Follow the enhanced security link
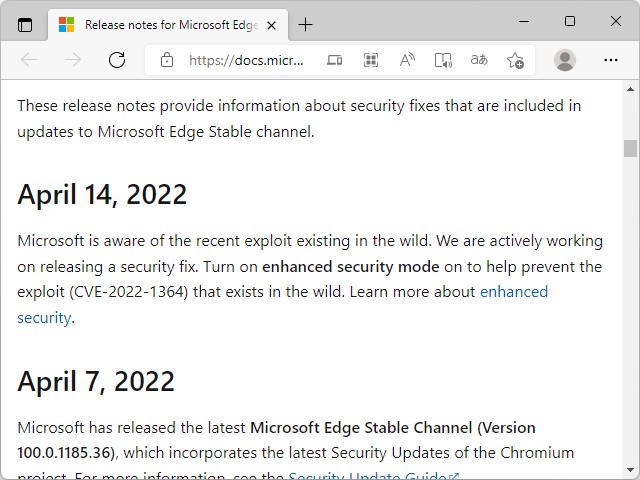 click(514, 292)
